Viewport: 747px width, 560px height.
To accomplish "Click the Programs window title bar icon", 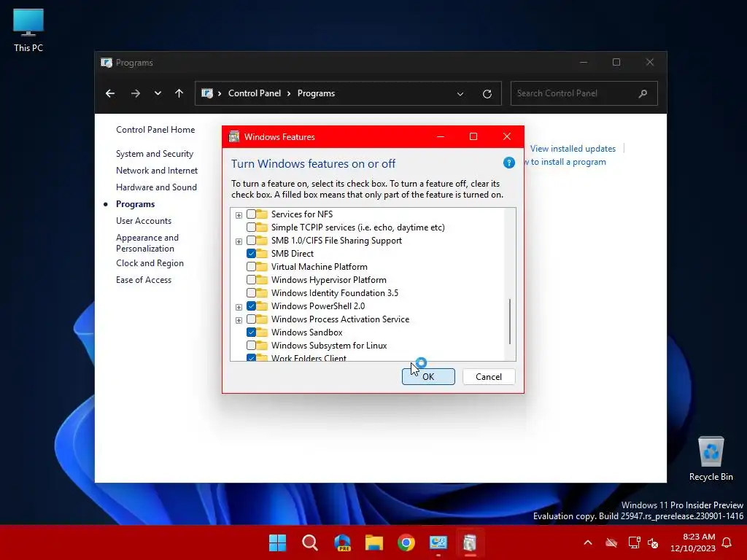I will coord(107,63).
